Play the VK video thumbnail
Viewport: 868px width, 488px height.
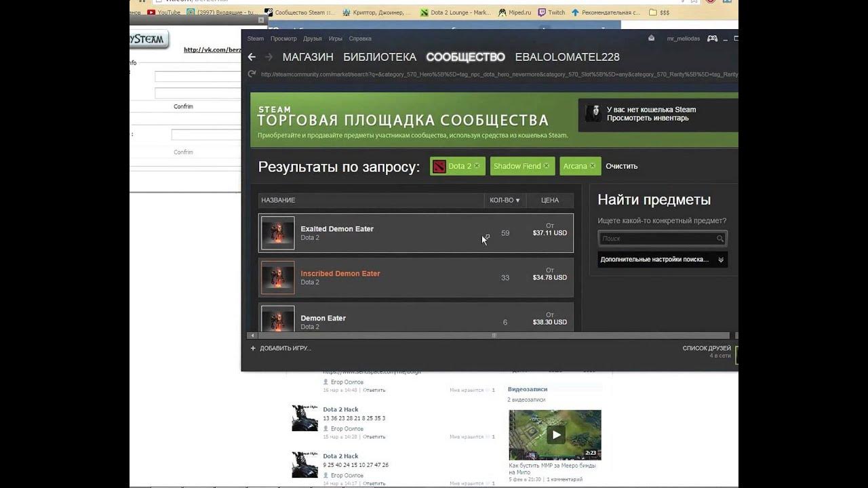[x=555, y=434]
